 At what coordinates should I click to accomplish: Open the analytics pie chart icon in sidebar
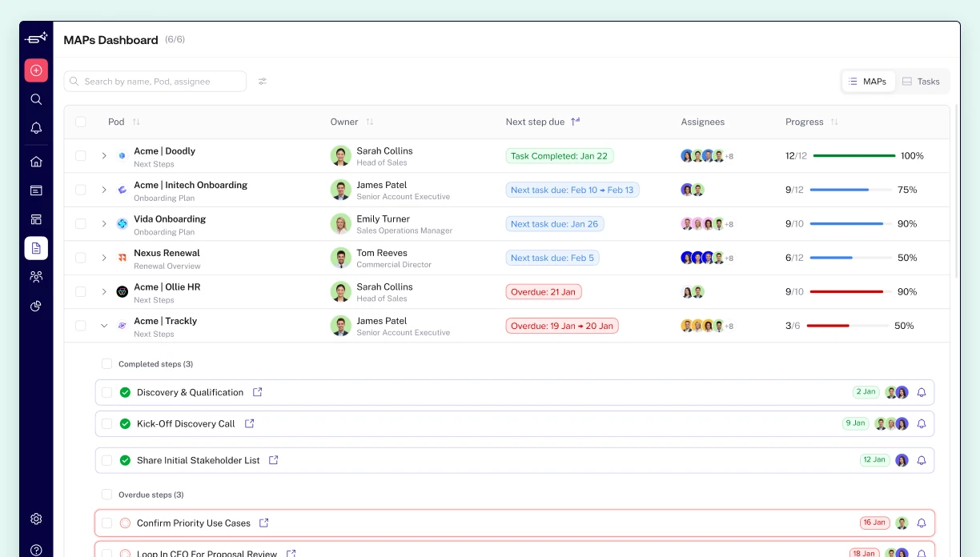[x=36, y=306]
